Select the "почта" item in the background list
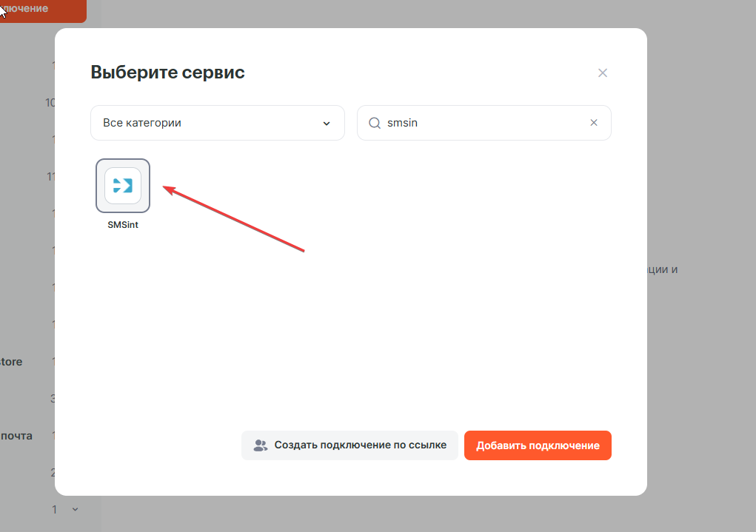 tap(16, 436)
